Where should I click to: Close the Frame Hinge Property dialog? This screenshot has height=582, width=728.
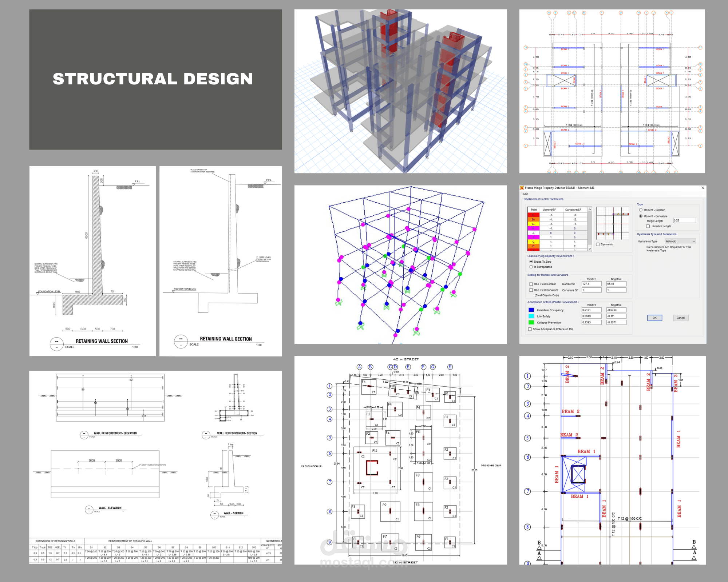tap(703, 188)
